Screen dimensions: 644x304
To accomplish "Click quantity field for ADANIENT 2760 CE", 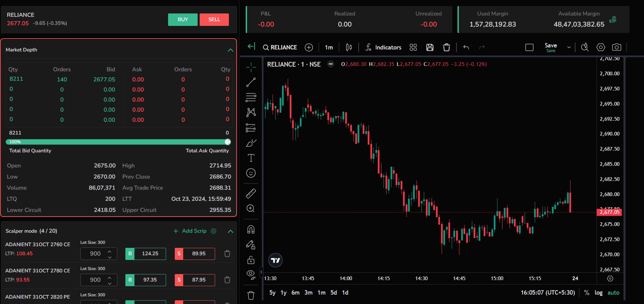I will (x=98, y=254).
